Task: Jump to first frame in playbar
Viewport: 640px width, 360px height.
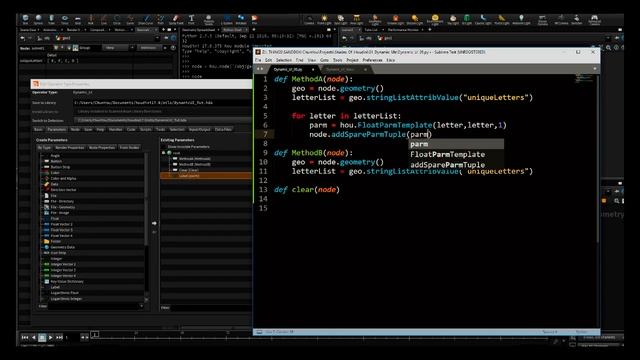Action: pos(24,338)
